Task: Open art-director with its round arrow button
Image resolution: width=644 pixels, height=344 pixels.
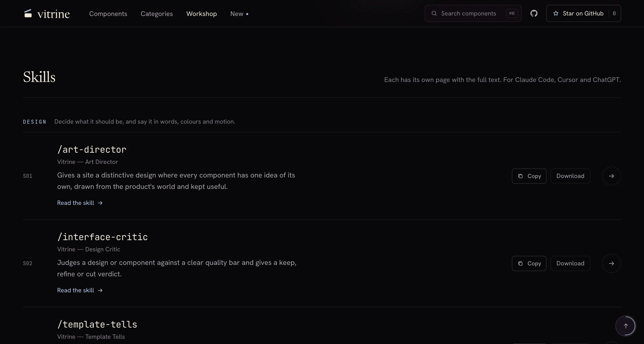Action: click(x=611, y=176)
